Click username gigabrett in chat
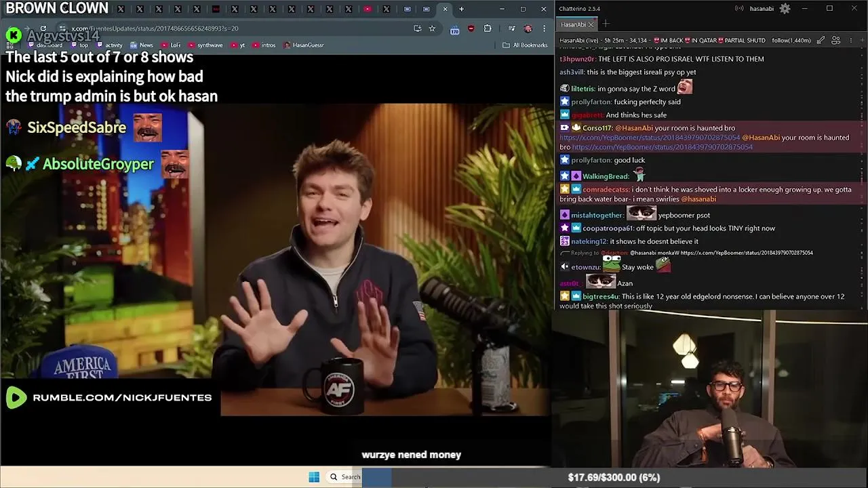Screen dimensions: 868x488 tap(587, 115)
